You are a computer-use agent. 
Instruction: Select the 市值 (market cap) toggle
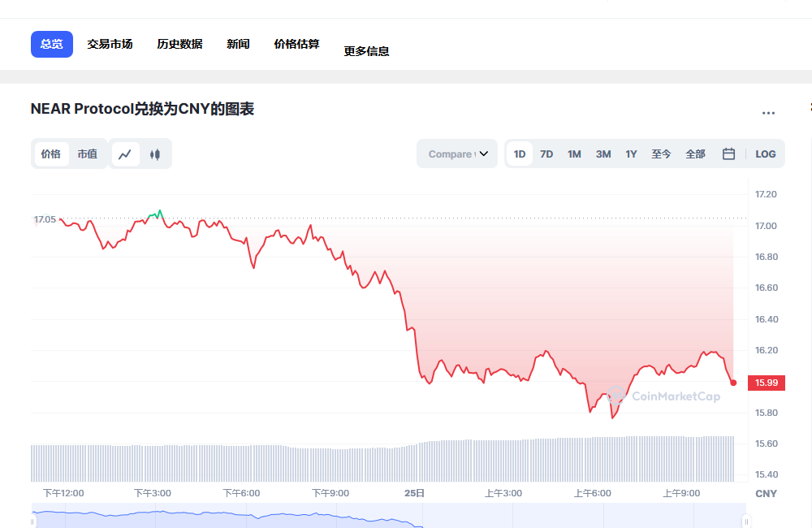(x=88, y=154)
